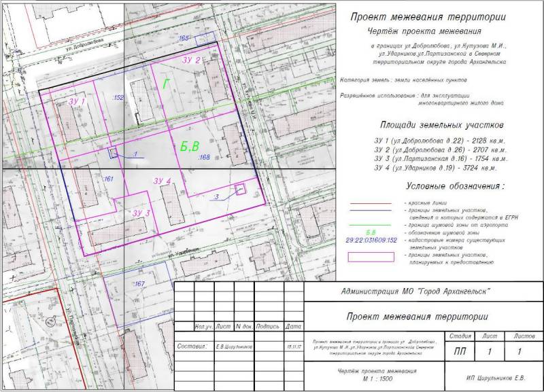Click the 'ПП' stage cell in title block
This screenshot has width=544, height=392.
pos(460,352)
